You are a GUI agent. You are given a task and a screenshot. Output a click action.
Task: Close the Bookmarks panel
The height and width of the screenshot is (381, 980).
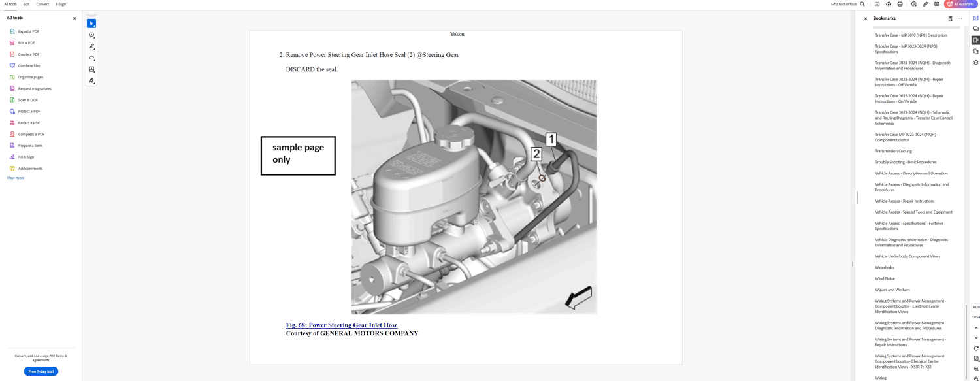(866, 18)
